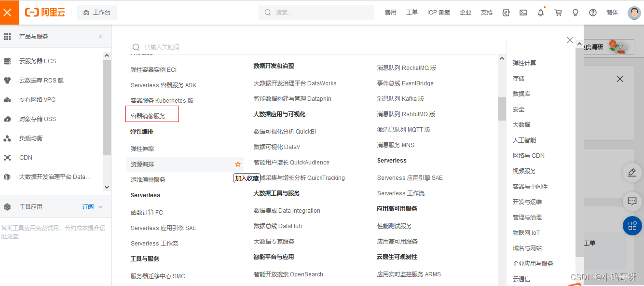Image resolution: width=644 pixels, height=286 pixels.
Task: Close the menu with the orange X
Action: tap(7, 13)
